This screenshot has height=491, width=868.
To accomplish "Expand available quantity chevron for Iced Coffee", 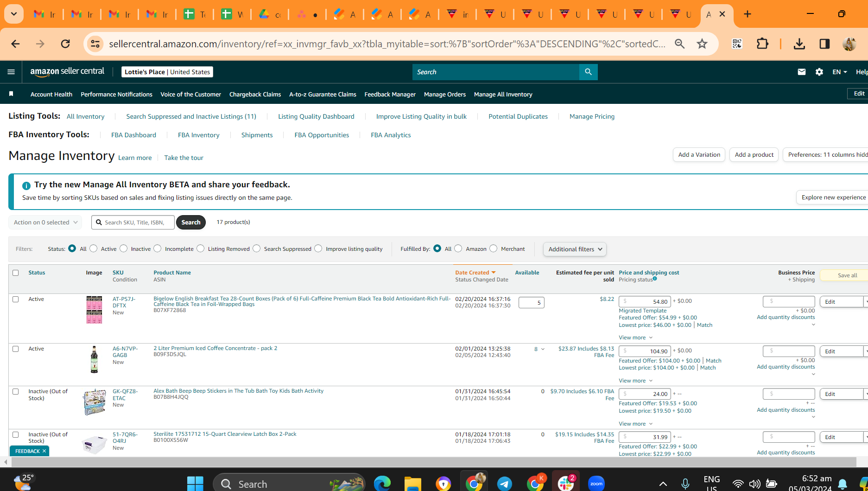I will click(x=543, y=349).
